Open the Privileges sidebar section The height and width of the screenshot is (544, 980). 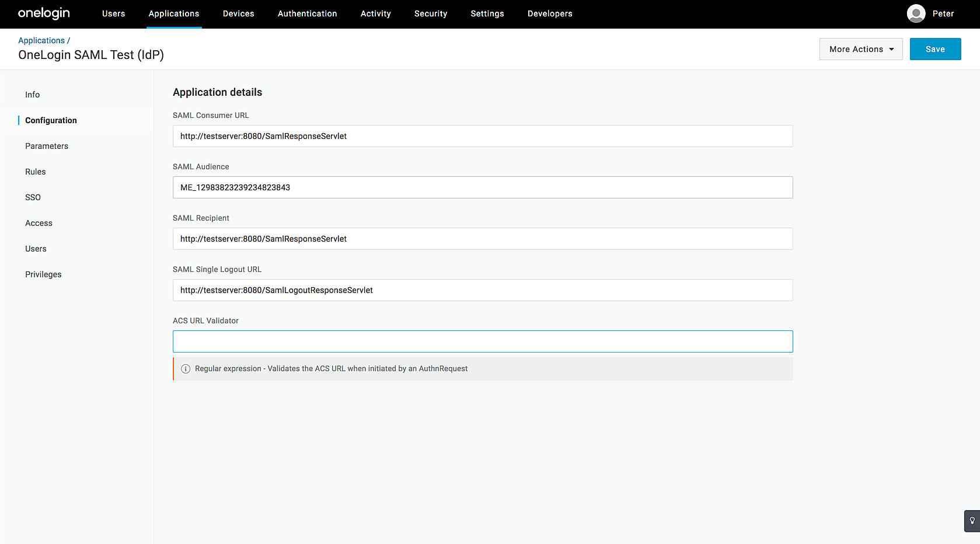tap(43, 274)
